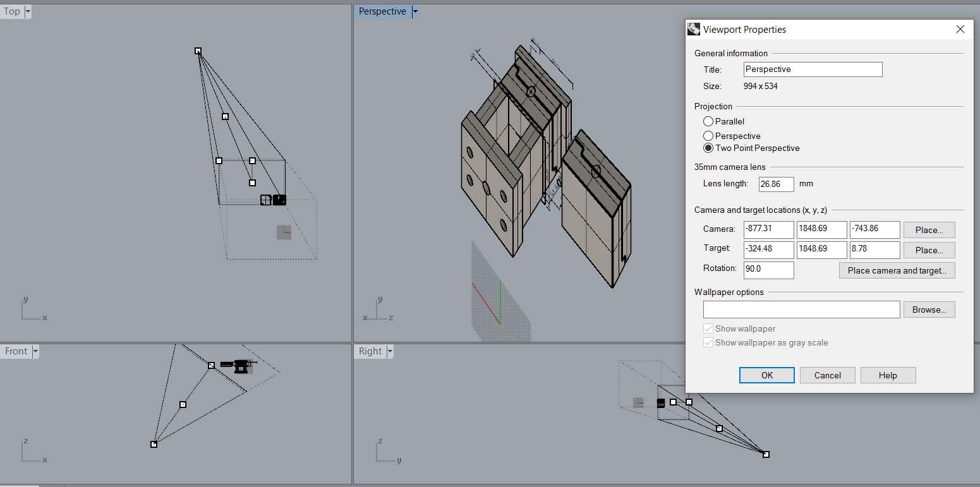
Task: Choose Two Point Perspective projection
Action: (708, 148)
